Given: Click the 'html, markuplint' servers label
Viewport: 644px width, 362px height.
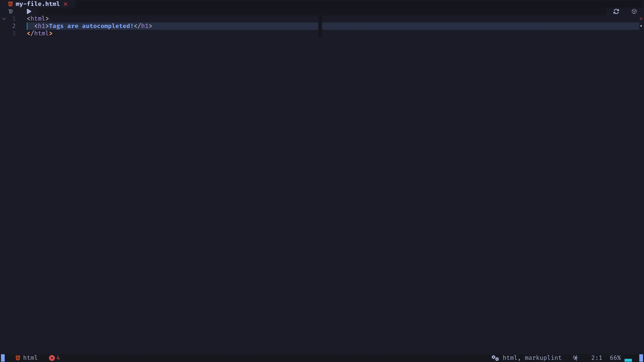Looking at the screenshot, I should pos(532,358).
